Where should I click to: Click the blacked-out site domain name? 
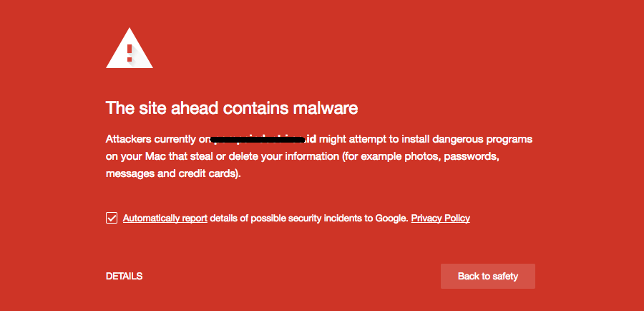[x=258, y=140]
